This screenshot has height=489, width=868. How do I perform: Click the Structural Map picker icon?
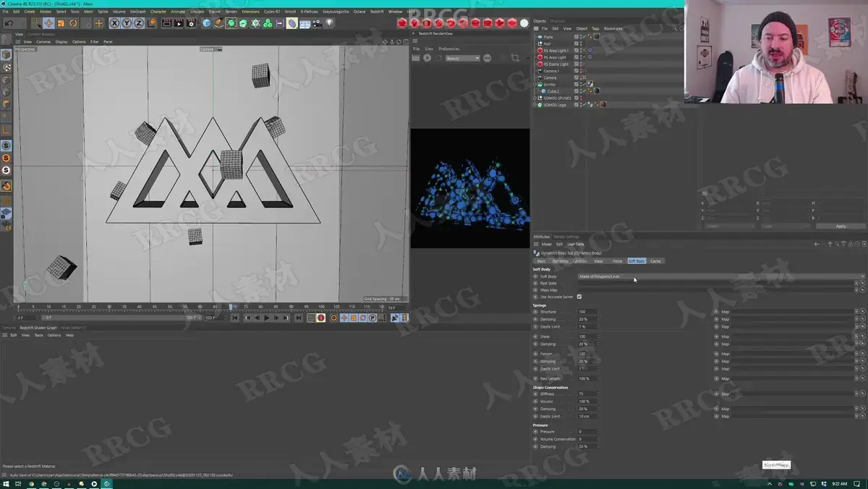click(x=862, y=312)
